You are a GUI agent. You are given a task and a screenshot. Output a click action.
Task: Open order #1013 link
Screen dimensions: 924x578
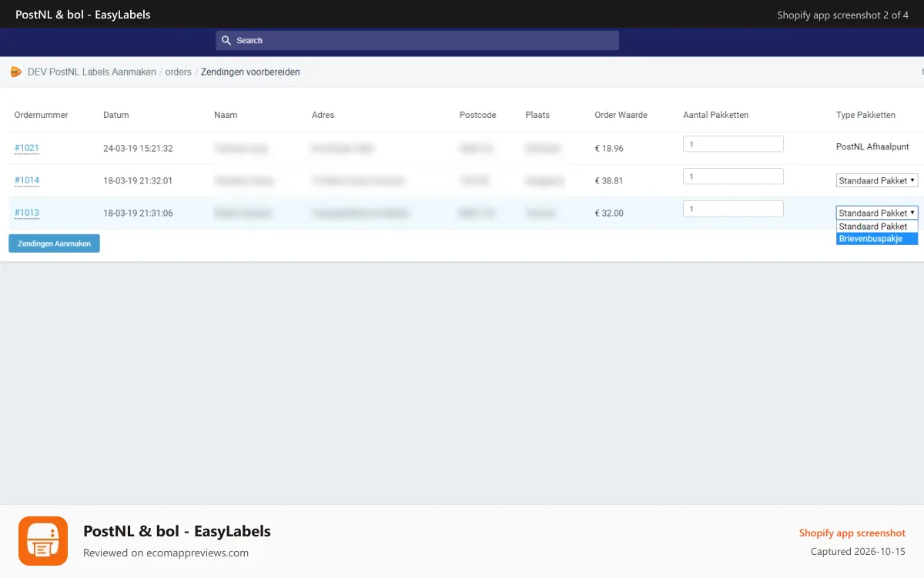tap(27, 213)
